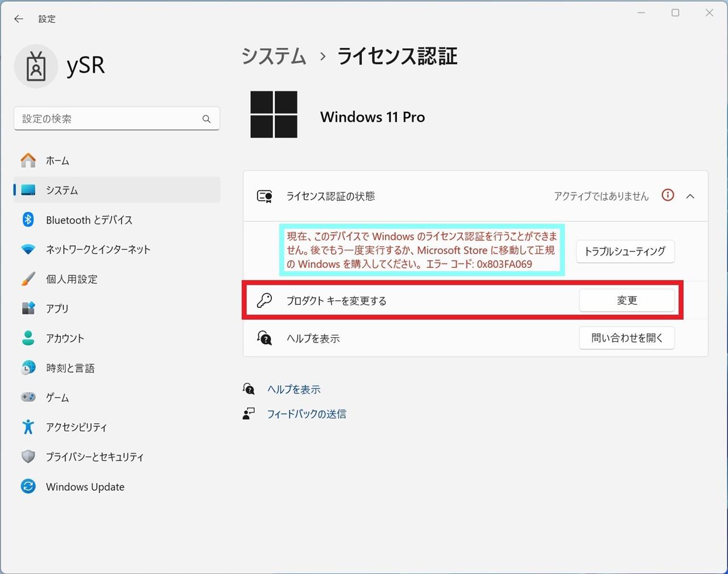The width and height of the screenshot is (728, 574).
Task: Select システム in the sidebar
Action: (117, 190)
